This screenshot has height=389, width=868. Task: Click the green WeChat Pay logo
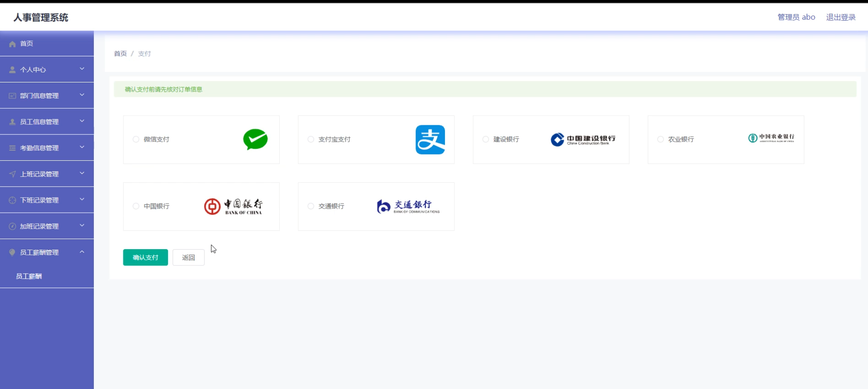[x=255, y=139]
